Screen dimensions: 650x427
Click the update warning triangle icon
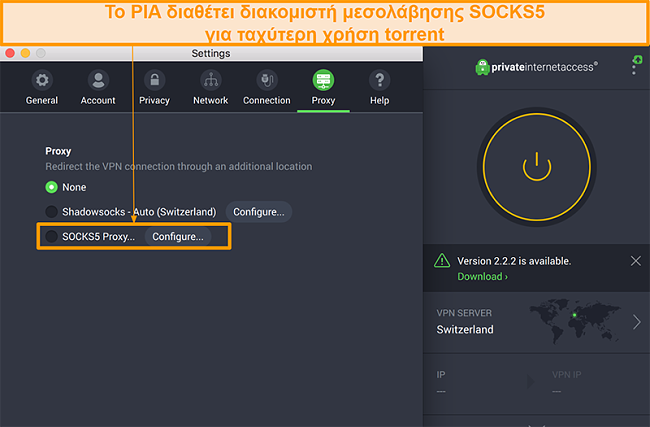click(x=442, y=261)
